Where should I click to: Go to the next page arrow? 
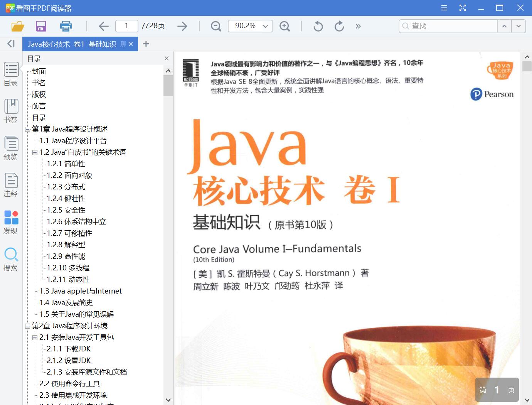[182, 26]
